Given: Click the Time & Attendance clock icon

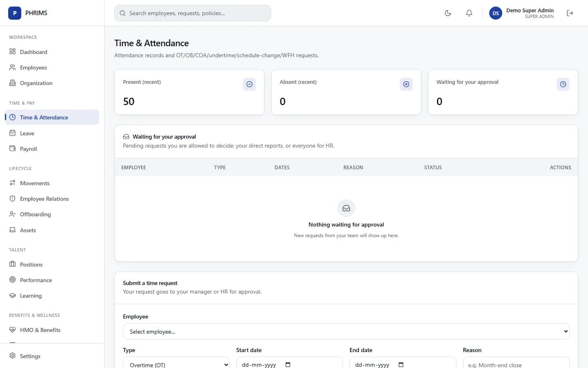Looking at the screenshot, I should pos(13,117).
